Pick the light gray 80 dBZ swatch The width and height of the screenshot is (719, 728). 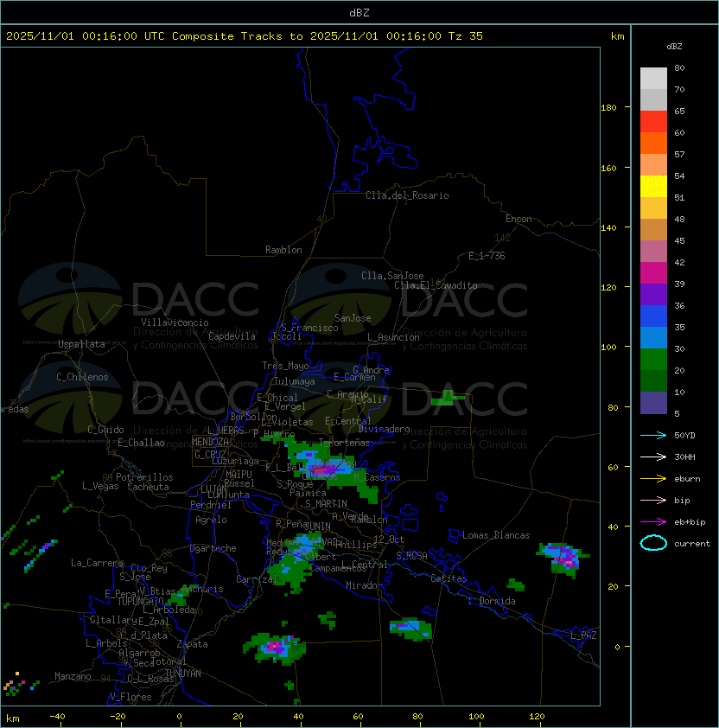653,78
